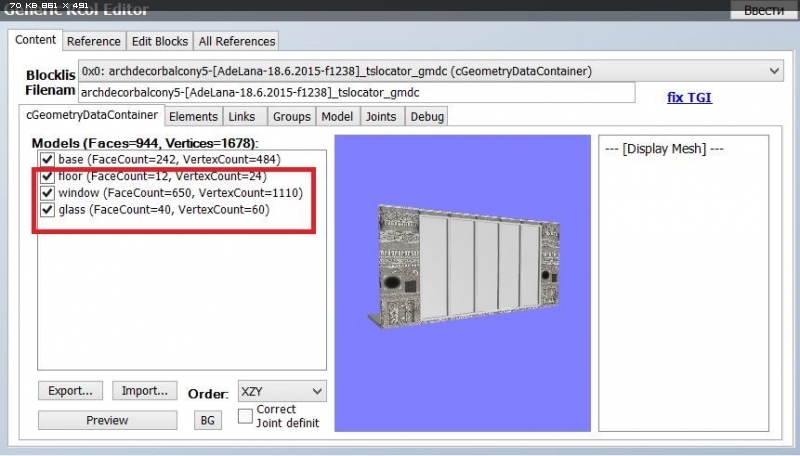Uncheck the base model checkbox
The width and height of the screenshot is (800, 456).
pyautogui.click(x=47, y=159)
